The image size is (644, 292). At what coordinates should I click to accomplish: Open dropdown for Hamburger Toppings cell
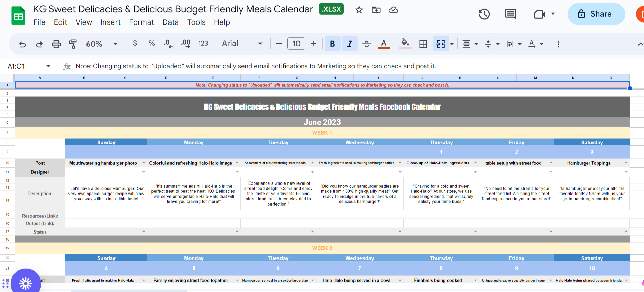pos(626,163)
